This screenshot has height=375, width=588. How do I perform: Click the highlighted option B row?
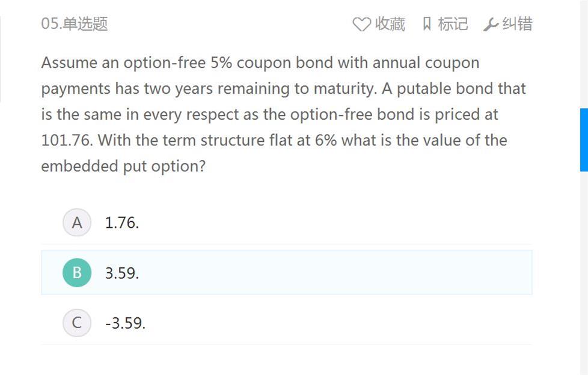(287, 272)
